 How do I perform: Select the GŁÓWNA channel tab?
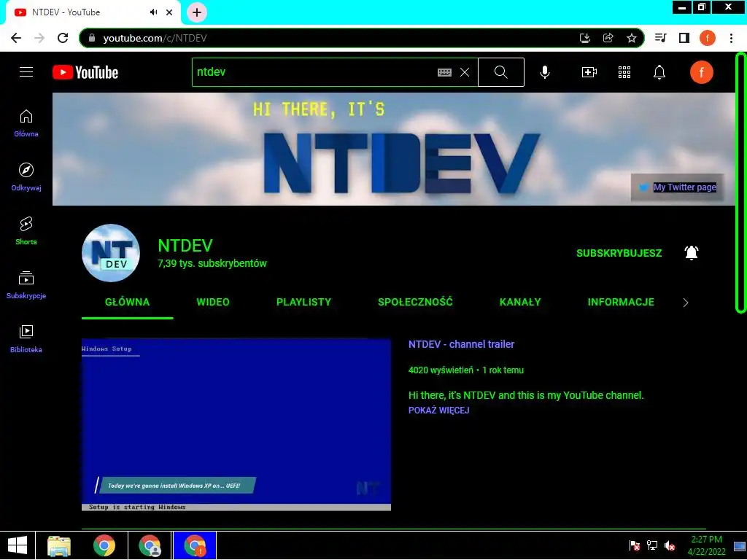tap(127, 302)
